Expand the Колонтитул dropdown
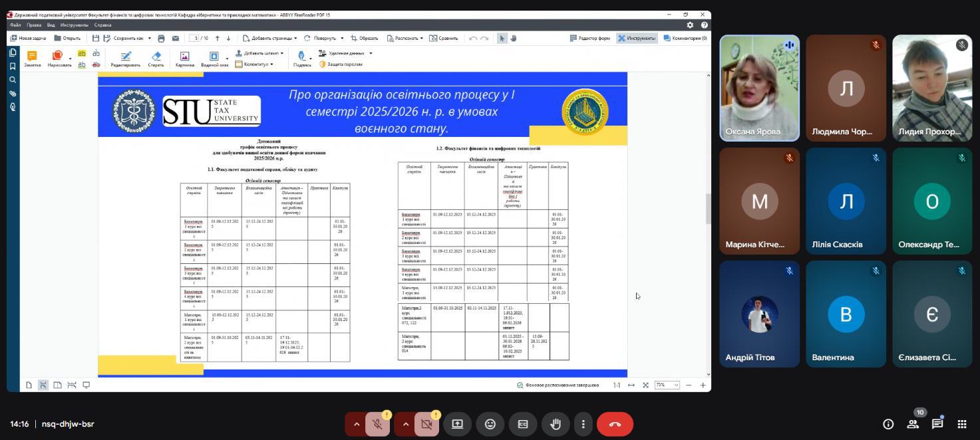980x440 pixels. click(258, 64)
